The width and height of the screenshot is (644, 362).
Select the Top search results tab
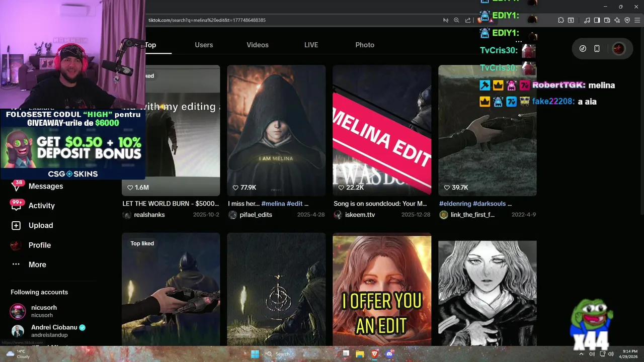(x=150, y=45)
